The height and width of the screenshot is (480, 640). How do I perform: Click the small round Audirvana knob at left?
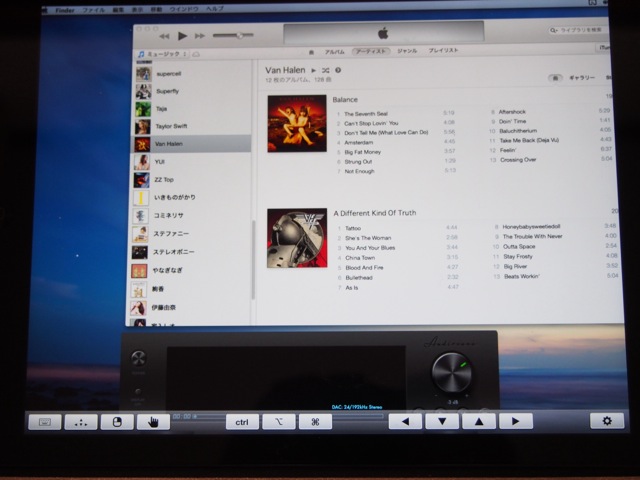138,358
